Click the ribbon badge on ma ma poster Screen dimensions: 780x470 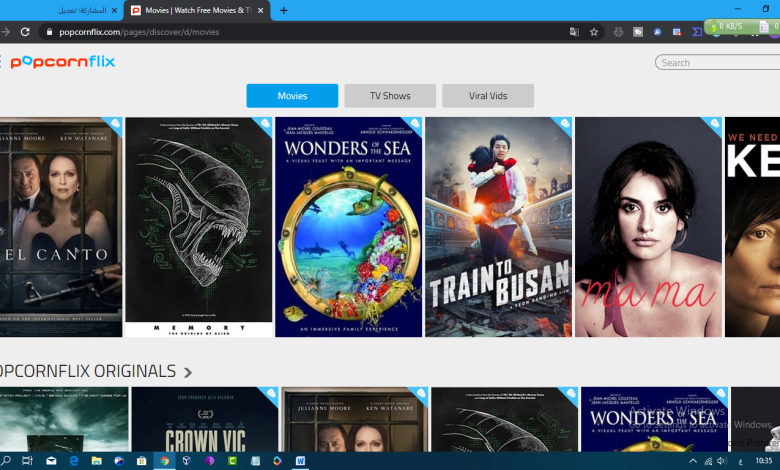714,124
